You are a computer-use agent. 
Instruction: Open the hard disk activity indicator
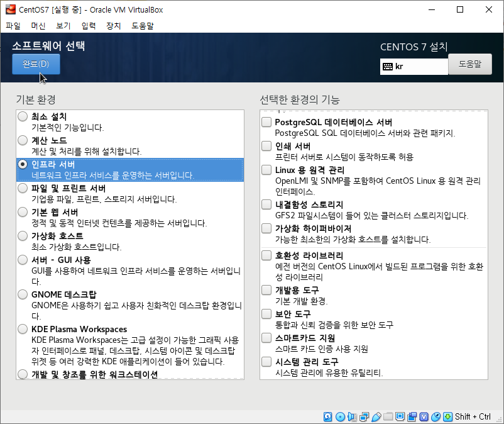pos(327,416)
